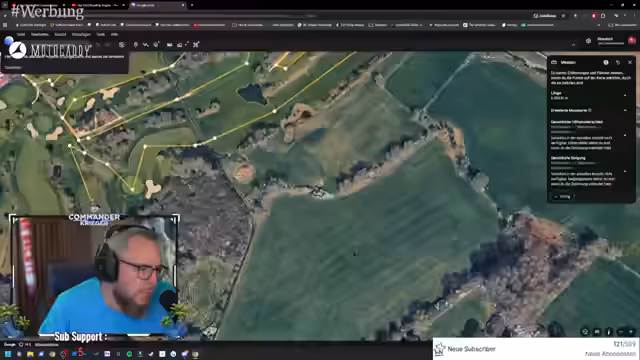Viewport: 640px width, 360px height.
Task: Collapse the Länge section chevron
Action: pyautogui.click(x=625, y=96)
